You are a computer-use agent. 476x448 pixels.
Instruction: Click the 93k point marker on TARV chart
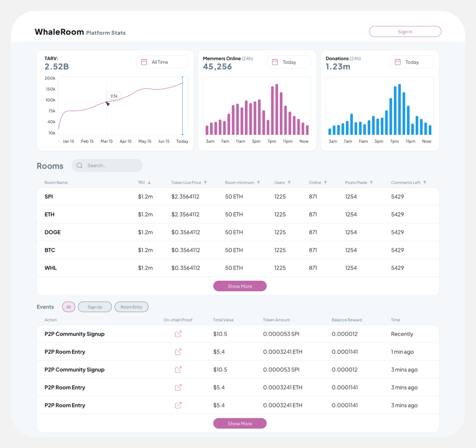point(107,102)
